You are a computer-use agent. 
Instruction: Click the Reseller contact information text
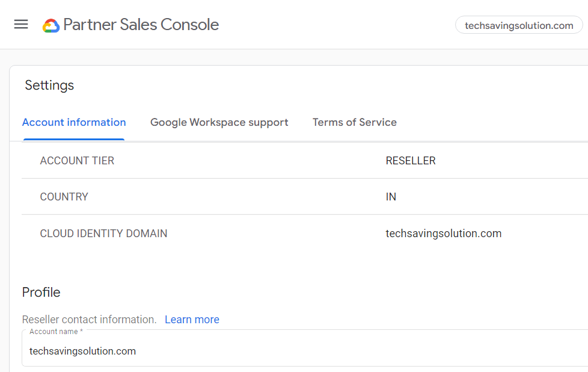[89, 320]
